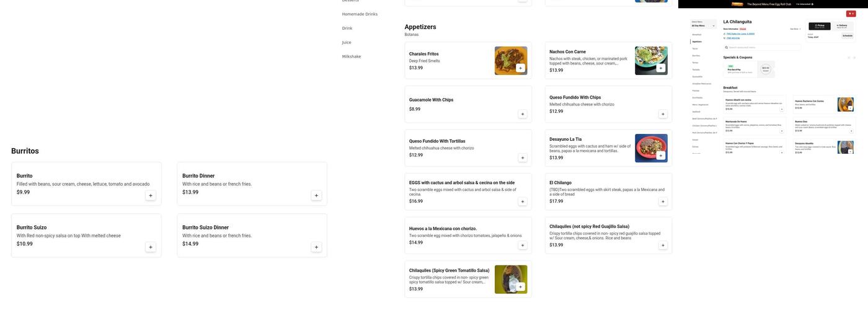Select the Milkshake menu category

pyautogui.click(x=352, y=56)
